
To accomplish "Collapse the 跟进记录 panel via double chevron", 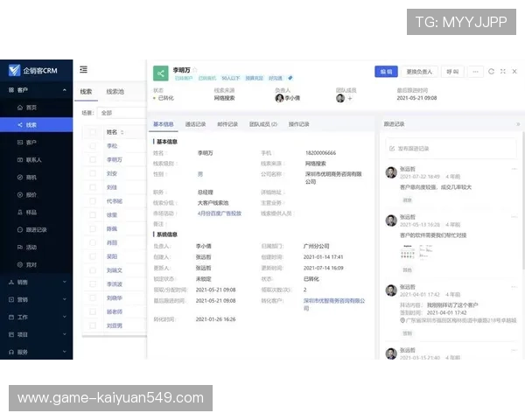I will [518, 124].
